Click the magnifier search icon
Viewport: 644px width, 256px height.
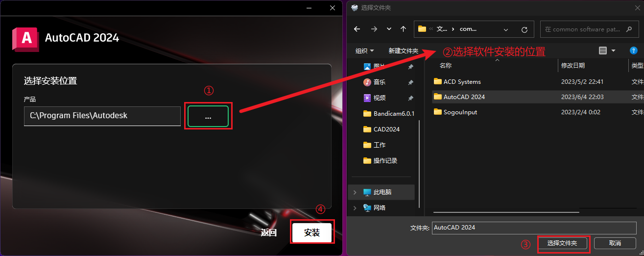click(x=629, y=29)
